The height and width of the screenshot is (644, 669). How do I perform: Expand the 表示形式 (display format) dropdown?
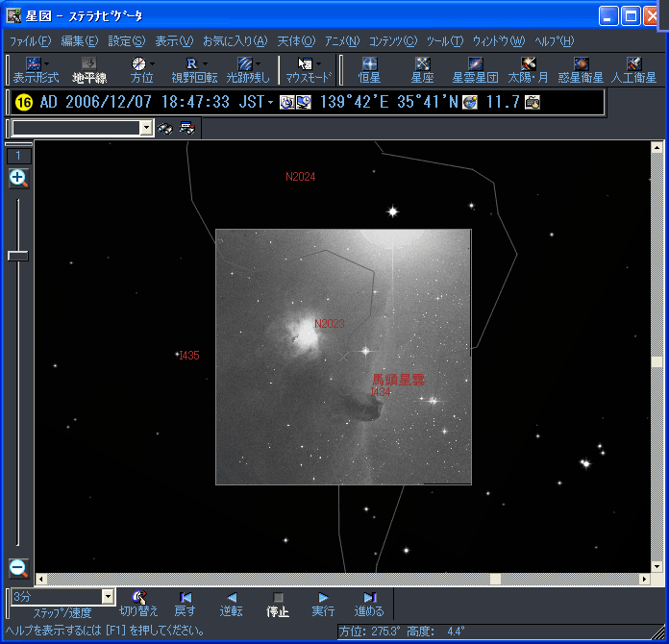(x=47, y=63)
